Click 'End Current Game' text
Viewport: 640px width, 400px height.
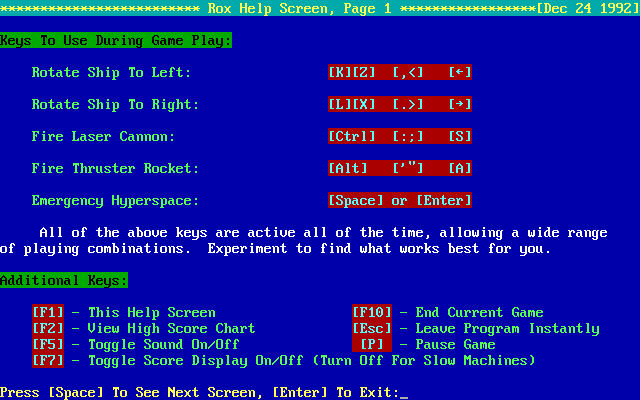(479, 312)
